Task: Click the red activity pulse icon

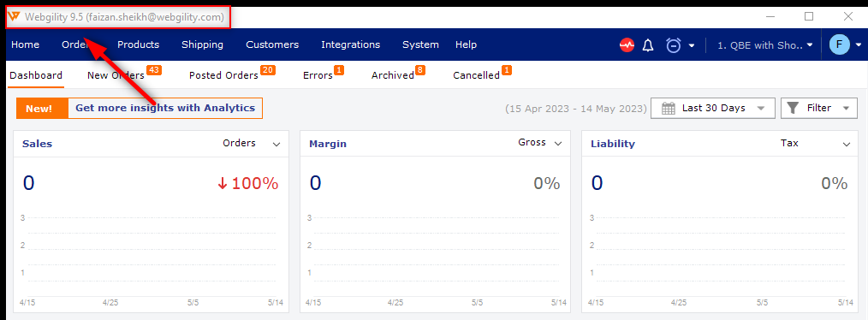Action: click(x=627, y=44)
